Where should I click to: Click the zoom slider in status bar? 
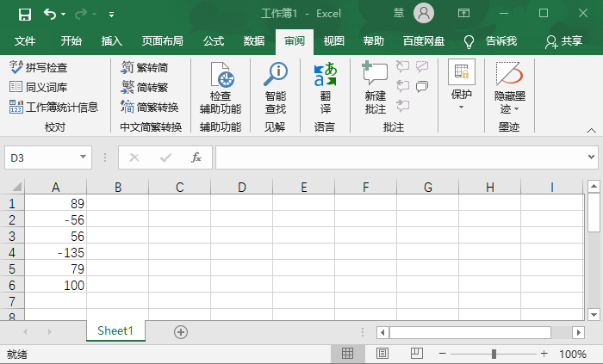click(494, 354)
